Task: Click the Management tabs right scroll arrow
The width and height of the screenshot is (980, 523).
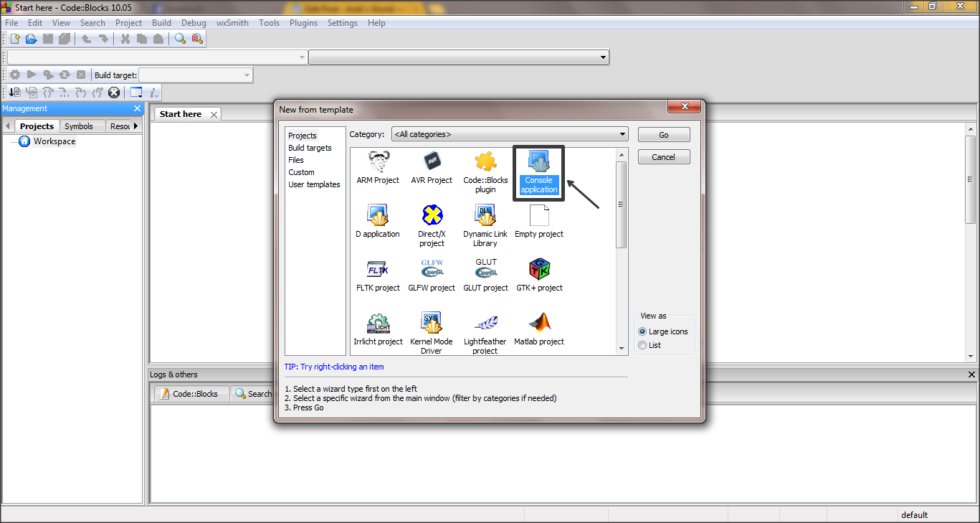Action: pyautogui.click(x=135, y=126)
